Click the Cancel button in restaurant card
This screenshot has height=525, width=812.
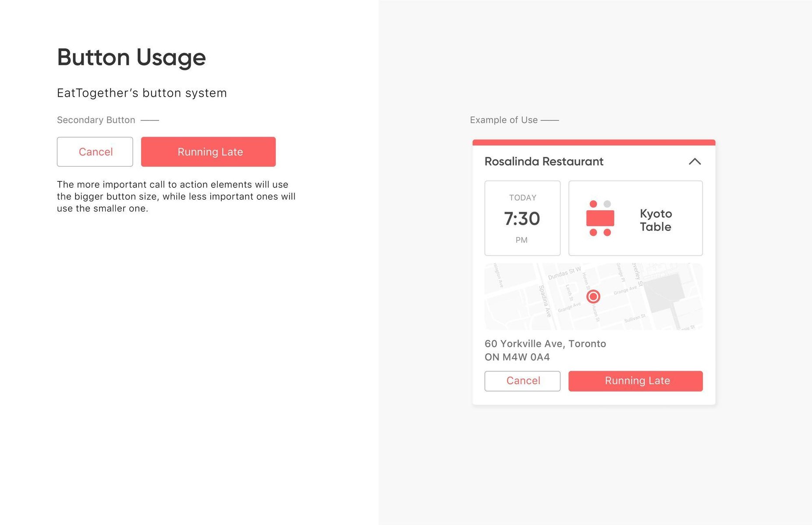[522, 381]
